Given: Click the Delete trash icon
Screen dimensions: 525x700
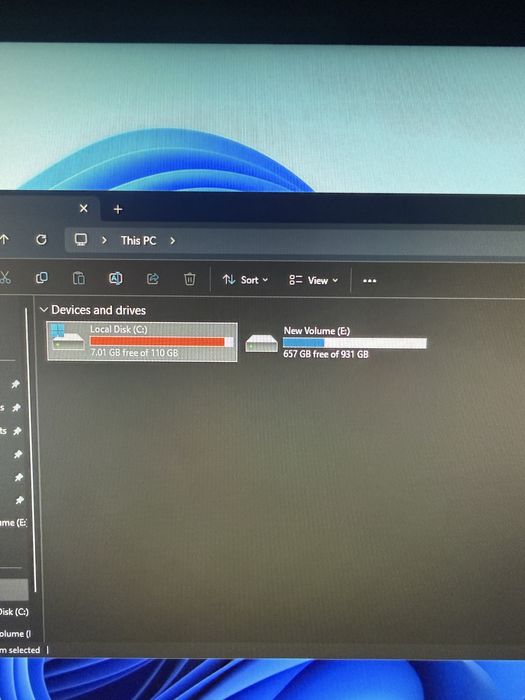Looking at the screenshot, I should click(x=189, y=279).
